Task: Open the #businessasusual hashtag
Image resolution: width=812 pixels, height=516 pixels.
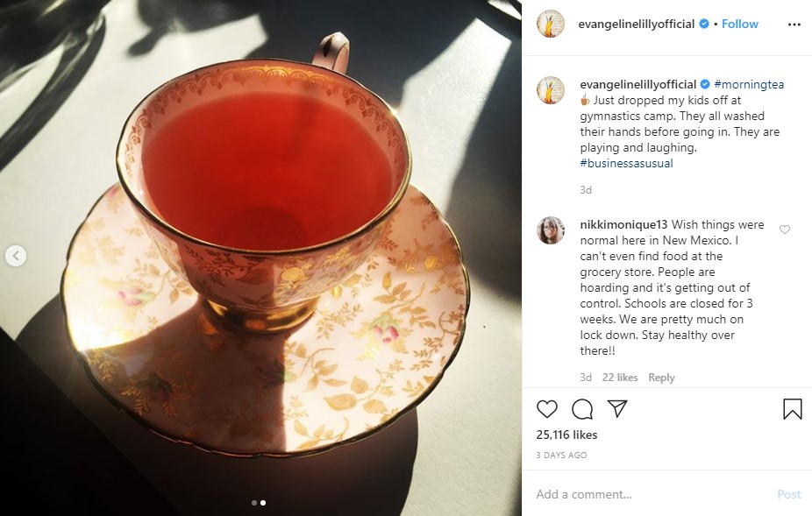Action: [627, 163]
